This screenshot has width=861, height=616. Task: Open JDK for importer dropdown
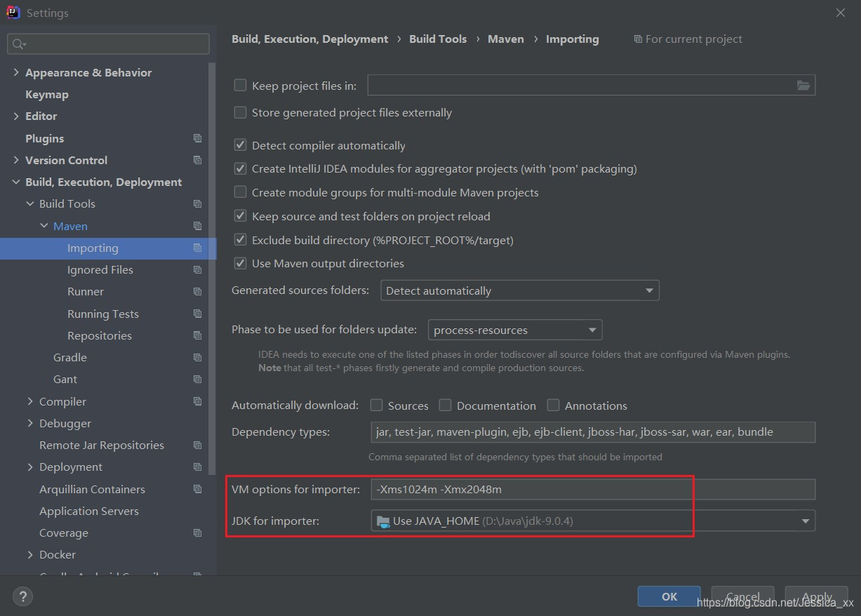point(593,521)
